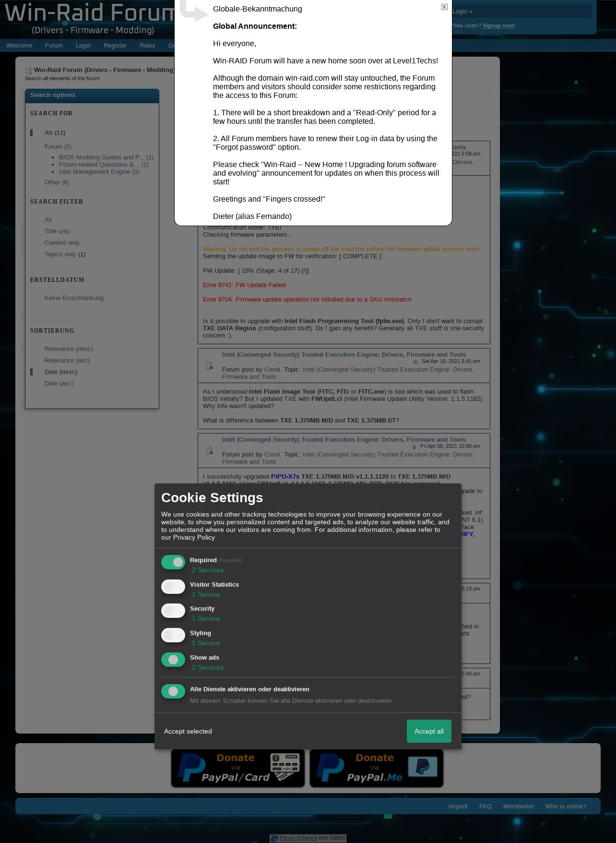Click Donate via PayPal/Card banner
Screen dimensions: 616x843
point(238,768)
